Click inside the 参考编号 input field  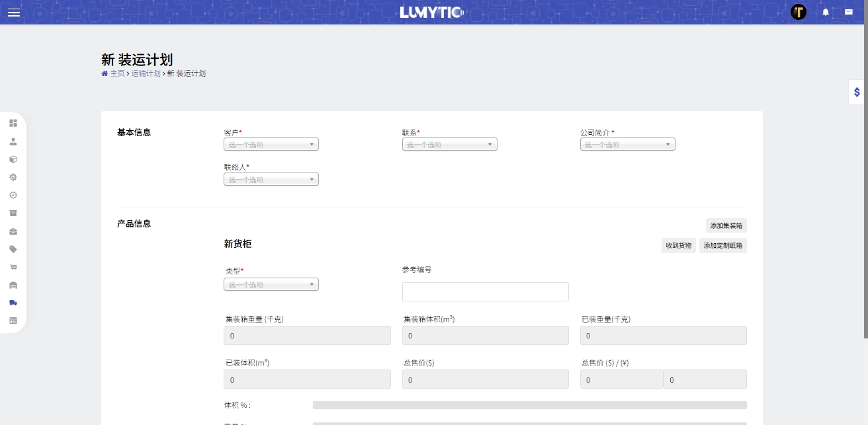tap(486, 291)
